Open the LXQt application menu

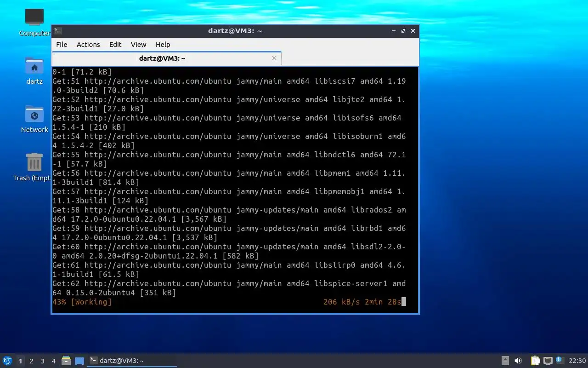tap(7, 361)
